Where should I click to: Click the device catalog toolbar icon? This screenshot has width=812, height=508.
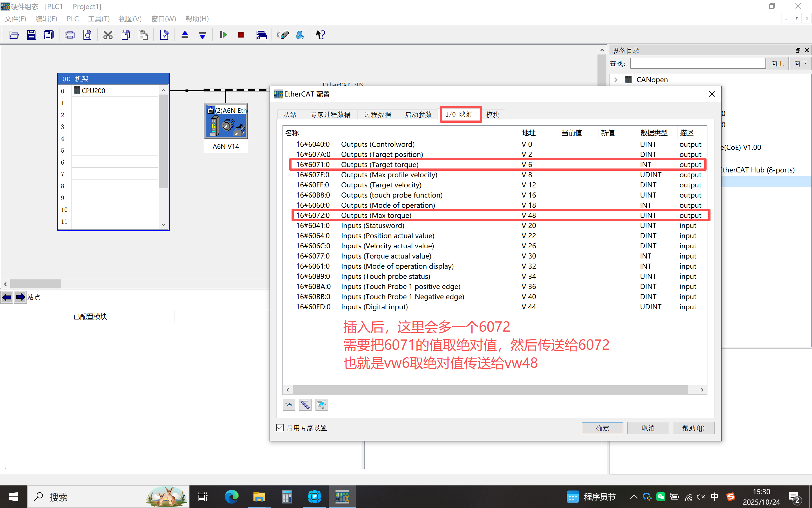click(x=261, y=35)
